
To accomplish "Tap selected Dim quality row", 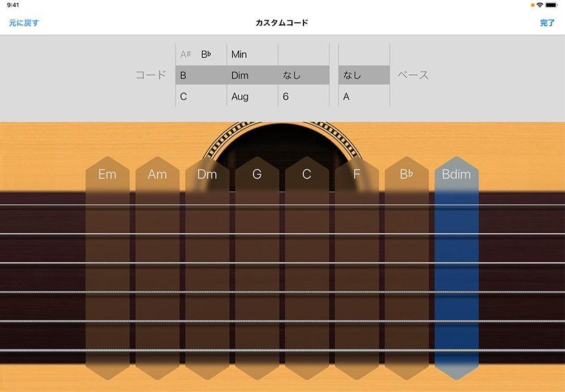I will 241,75.
